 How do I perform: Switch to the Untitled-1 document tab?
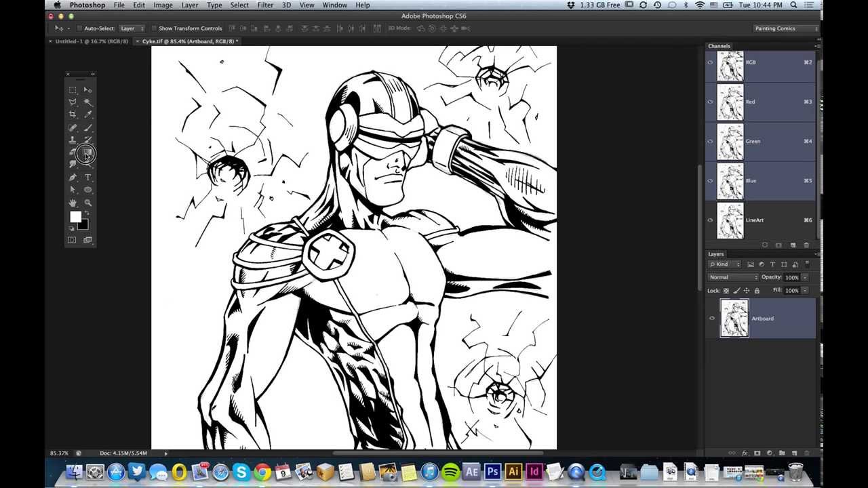tap(92, 41)
